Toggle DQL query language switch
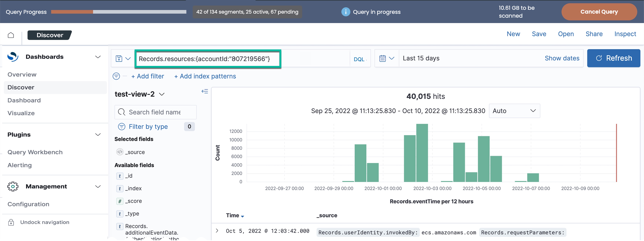The width and height of the screenshot is (644, 241). click(359, 59)
